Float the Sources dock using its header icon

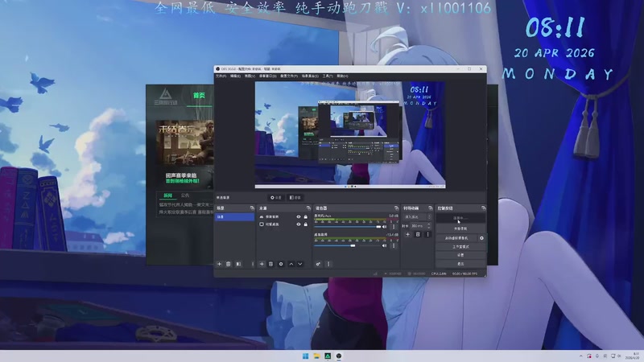[x=308, y=208]
